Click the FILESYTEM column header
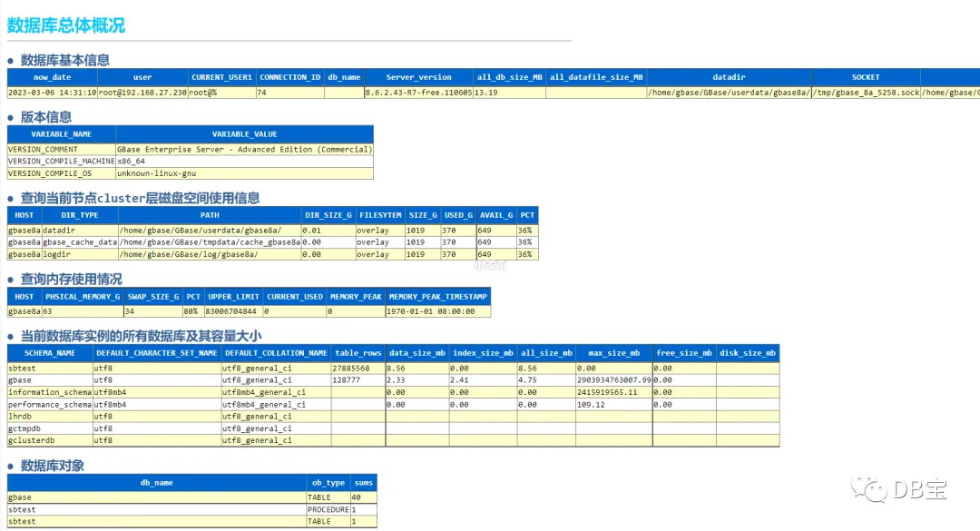The width and height of the screenshot is (980, 531). pos(380,215)
